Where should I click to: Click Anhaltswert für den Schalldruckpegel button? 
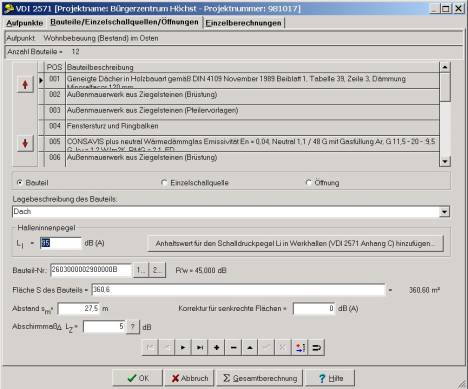pos(295,244)
